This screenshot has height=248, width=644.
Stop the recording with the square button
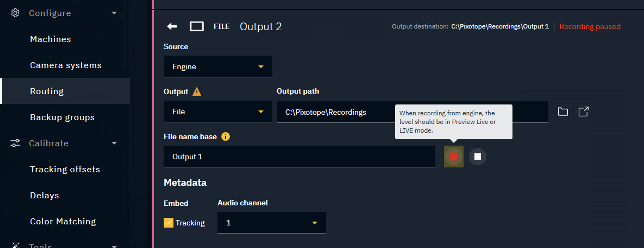pos(477,157)
